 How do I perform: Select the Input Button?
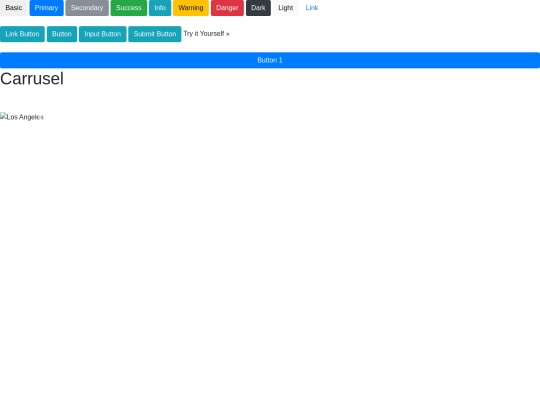(103, 34)
